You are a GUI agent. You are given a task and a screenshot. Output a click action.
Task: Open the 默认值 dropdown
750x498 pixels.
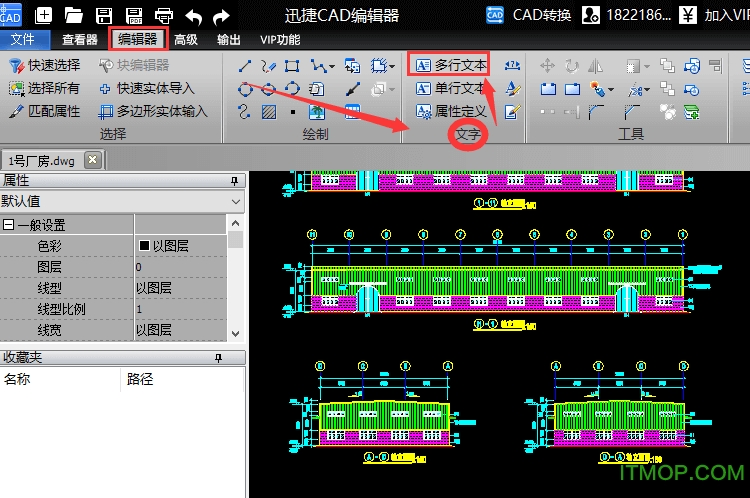(235, 202)
